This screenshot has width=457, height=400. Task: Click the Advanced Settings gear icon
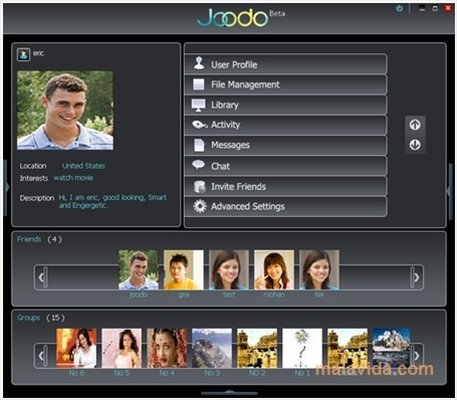pos(200,206)
